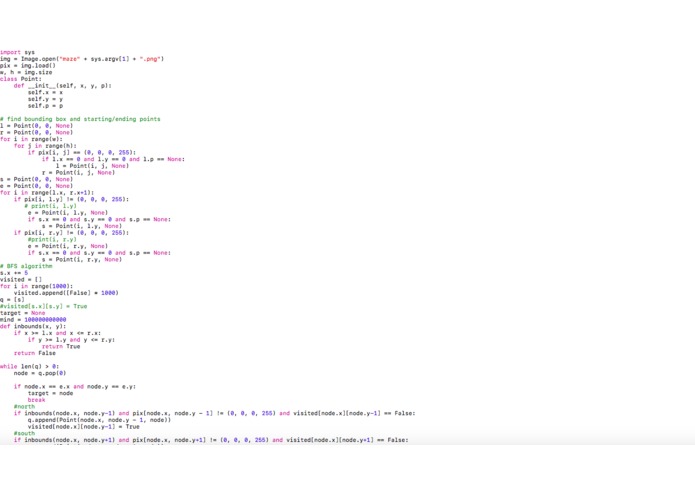This screenshot has width=695, height=494.
Task: Click 'if node.x == e.x and node.y == e.y:'
Action: pos(75,387)
